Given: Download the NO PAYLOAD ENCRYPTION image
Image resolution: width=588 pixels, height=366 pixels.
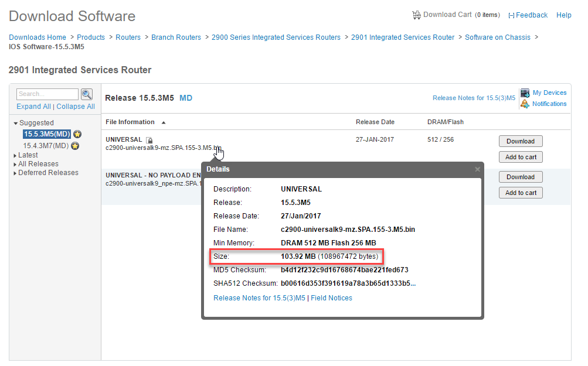Looking at the screenshot, I should pyautogui.click(x=521, y=177).
